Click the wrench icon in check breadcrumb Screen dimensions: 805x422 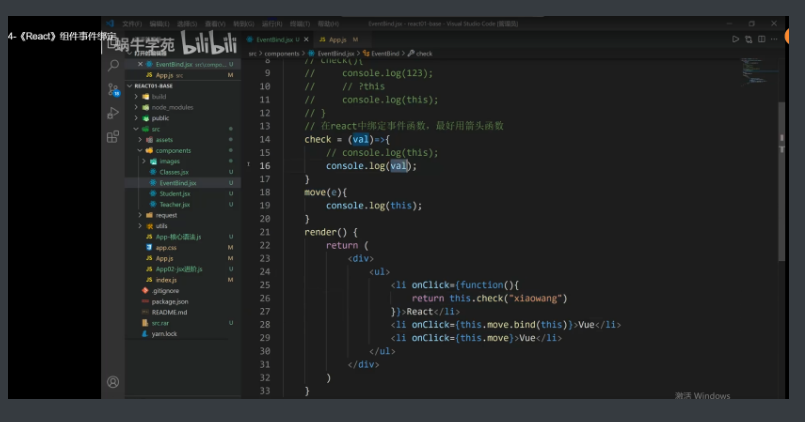point(411,53)
